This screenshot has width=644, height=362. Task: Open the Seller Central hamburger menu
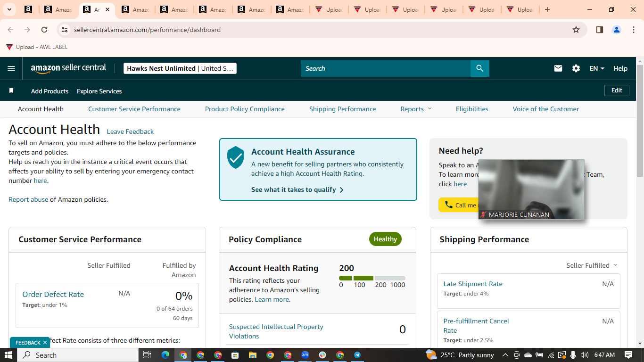pyautogui.click(x=11, y=68)
